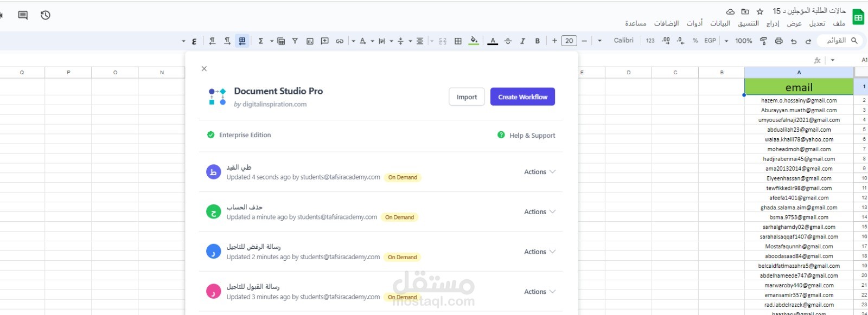Viewport: 868px width, 315px height.
Task: Open the borders tool
Action: click(458, 41)
